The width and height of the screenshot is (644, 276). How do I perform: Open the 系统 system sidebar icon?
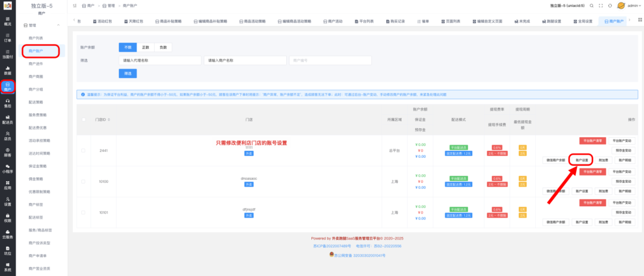point(8,267)
